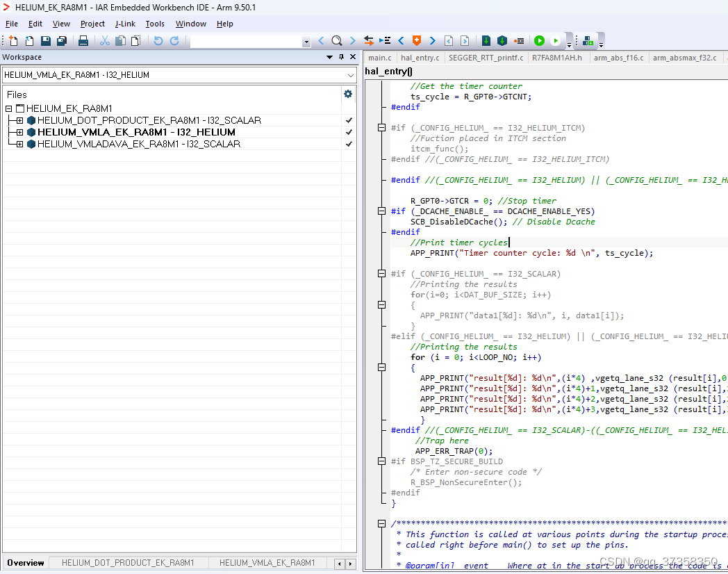Click the Download and Debug green button

(539, 41)
